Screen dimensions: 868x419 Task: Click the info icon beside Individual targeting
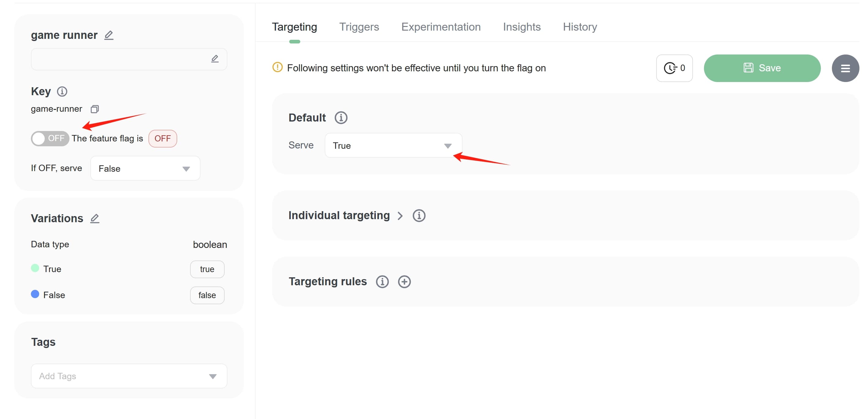point(419,215)
